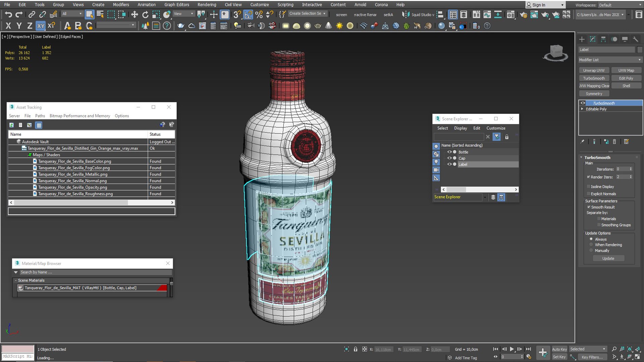Click the Edit Poly button

pyautogui.click(x=626, y=78)
